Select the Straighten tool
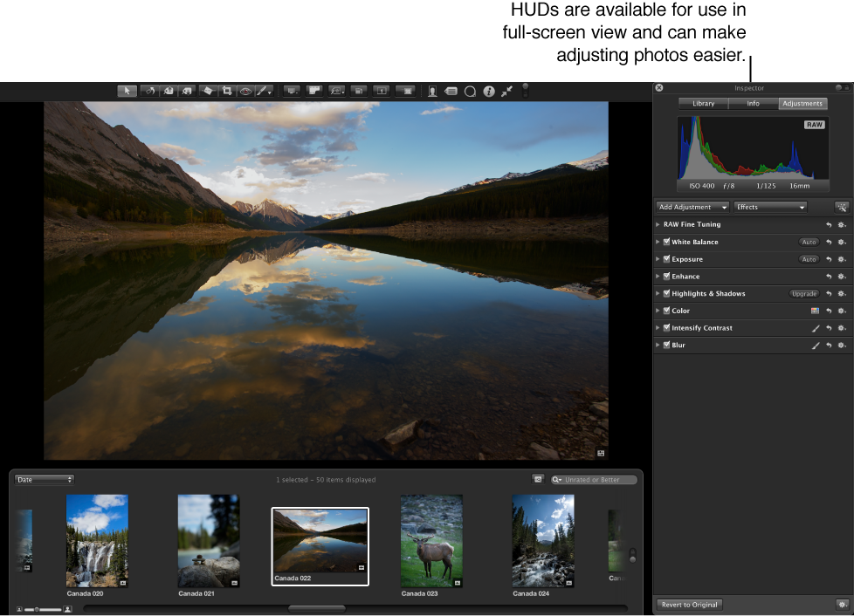854x616 pixels. tap(208, 91)
